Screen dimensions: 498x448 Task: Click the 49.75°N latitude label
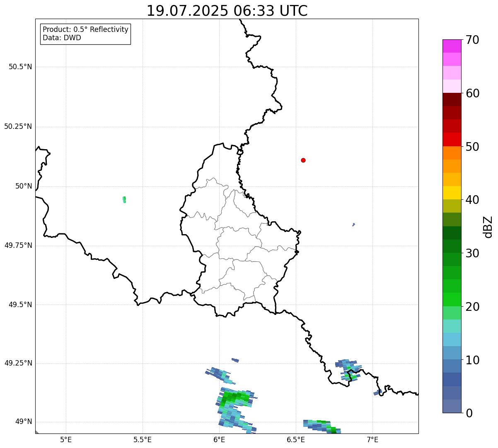[x=18, y=245]
